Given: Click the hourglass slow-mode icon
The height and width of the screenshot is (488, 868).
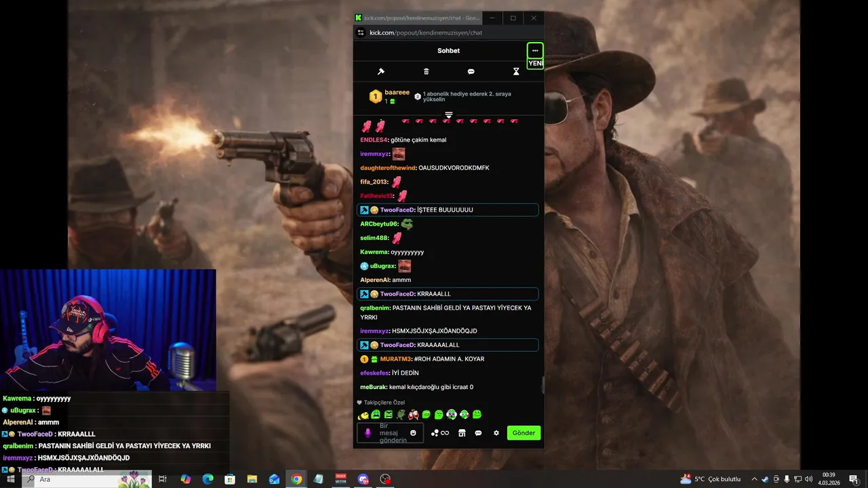Looking at the screenshot, I should pyautogui.click(x=516, y=72).
